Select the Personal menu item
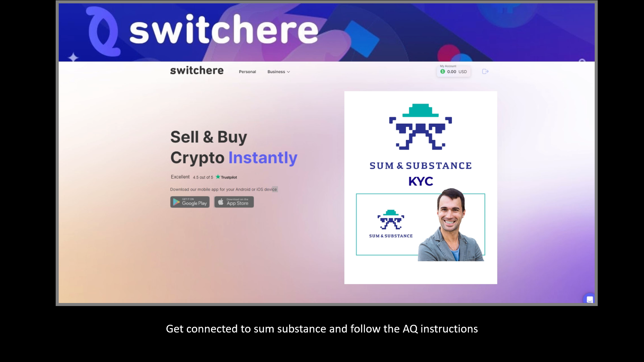 click(x=247, y=72)
